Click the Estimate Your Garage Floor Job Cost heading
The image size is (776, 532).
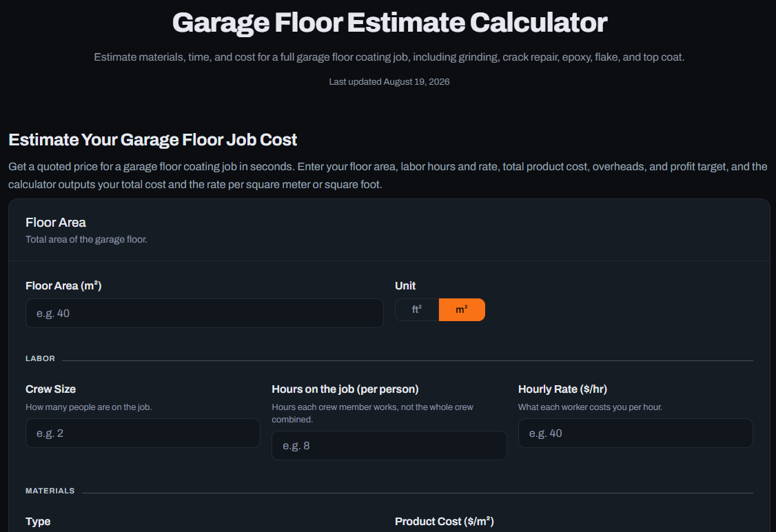point(152,140)
